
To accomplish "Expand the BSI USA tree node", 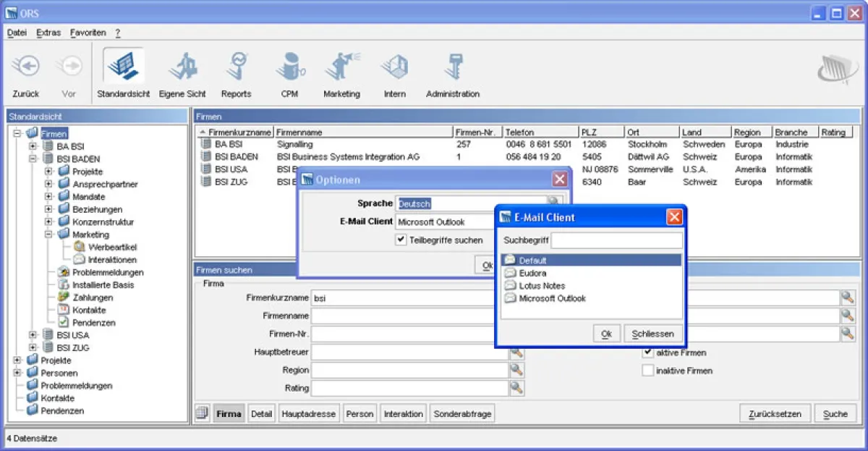I will [x=33, y=335].
